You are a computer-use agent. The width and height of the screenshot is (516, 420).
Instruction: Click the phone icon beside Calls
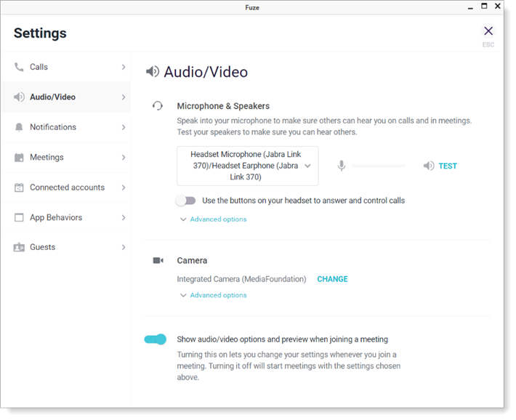[19, 67]
